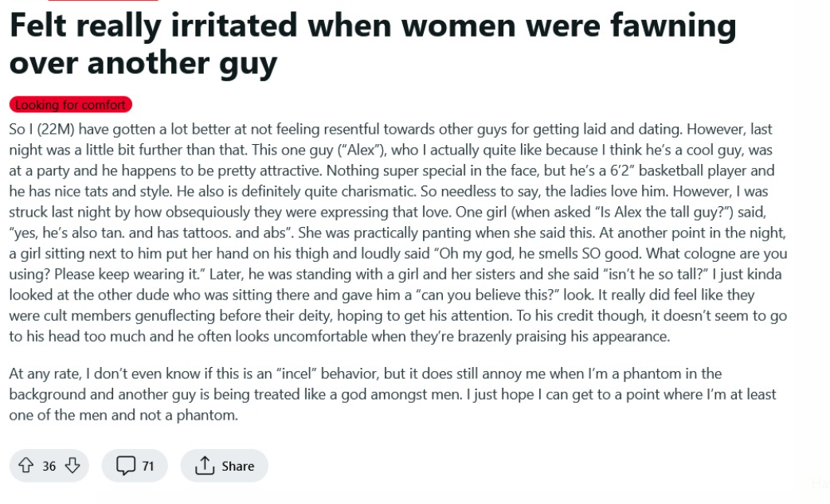
Task: Click the name "Alex" in quotation marks
Action: [x=354, y=150]
